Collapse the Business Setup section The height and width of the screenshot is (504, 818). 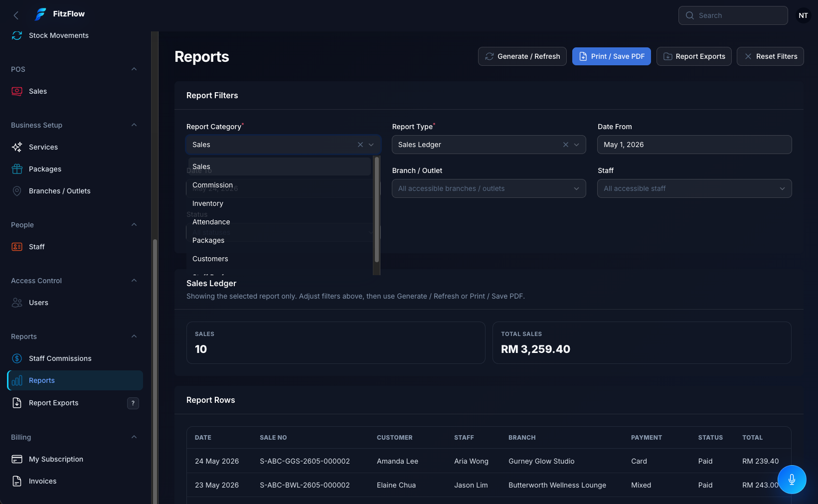click(x=134, y=125)
